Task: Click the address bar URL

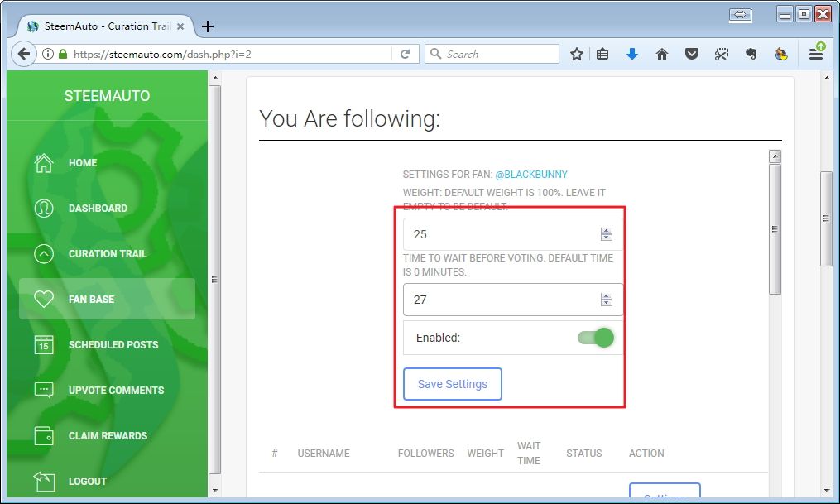Action: coord(162,54)
